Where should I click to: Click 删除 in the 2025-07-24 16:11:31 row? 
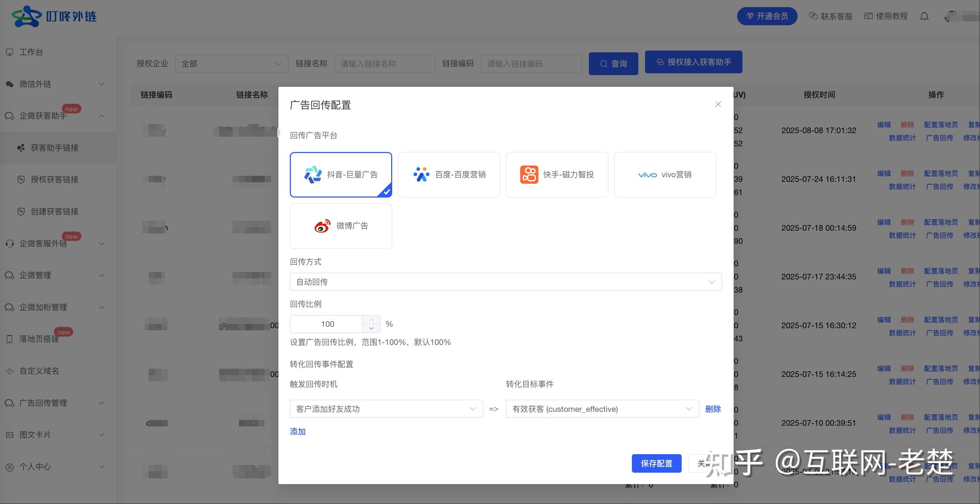(907, 173)
